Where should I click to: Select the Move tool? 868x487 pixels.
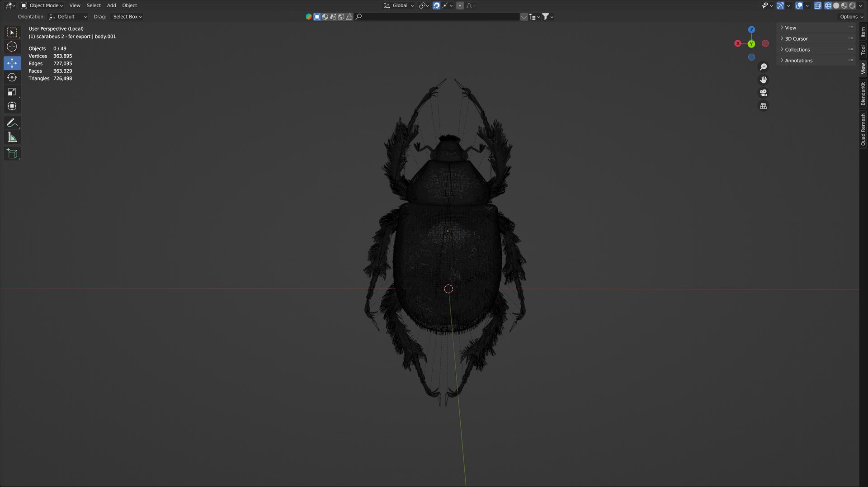coord(12,63)
